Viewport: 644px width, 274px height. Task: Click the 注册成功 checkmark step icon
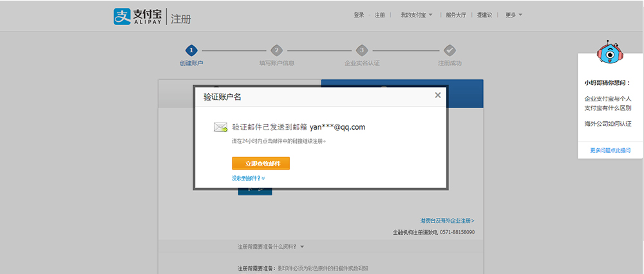click(x=450, y=50)
